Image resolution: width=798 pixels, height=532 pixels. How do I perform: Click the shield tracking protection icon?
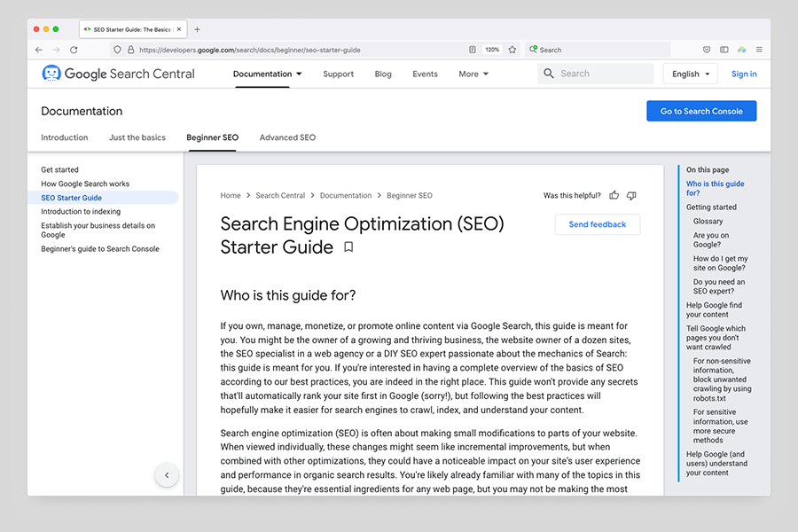point(118,50)
